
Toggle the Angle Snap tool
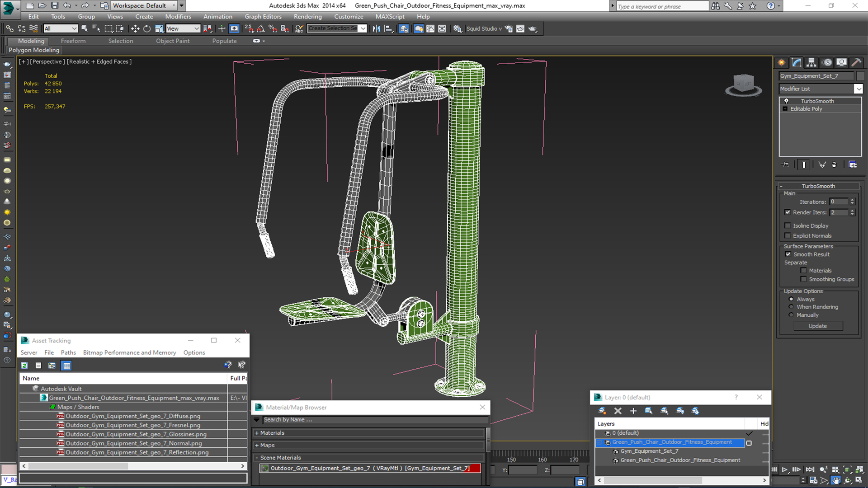pyautogui.click(x=261, y=28)
